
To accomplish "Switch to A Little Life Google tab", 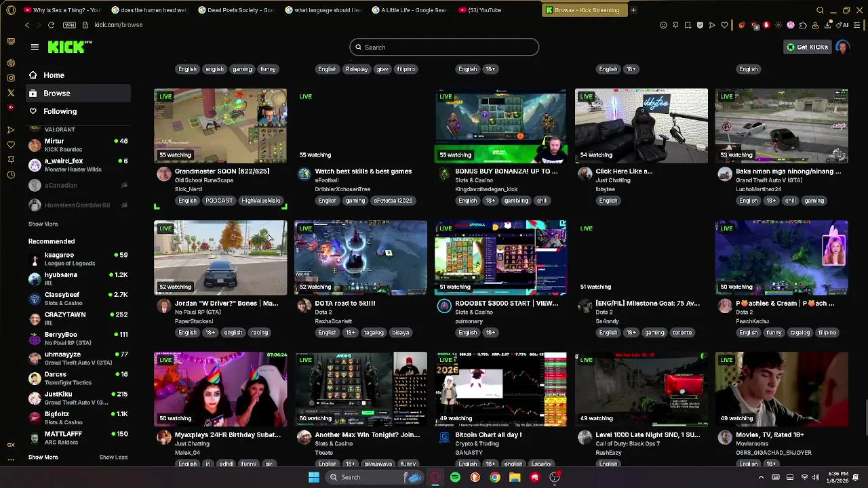I will click(x=409, y=10).
